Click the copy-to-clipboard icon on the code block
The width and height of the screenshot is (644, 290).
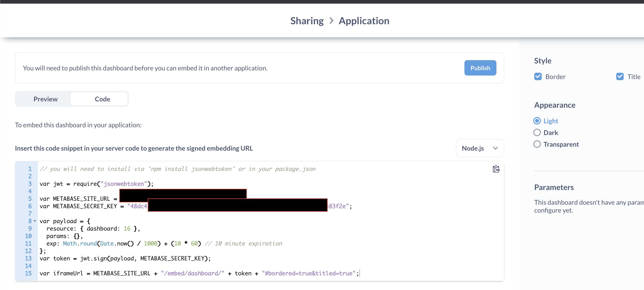click(496, 169)
